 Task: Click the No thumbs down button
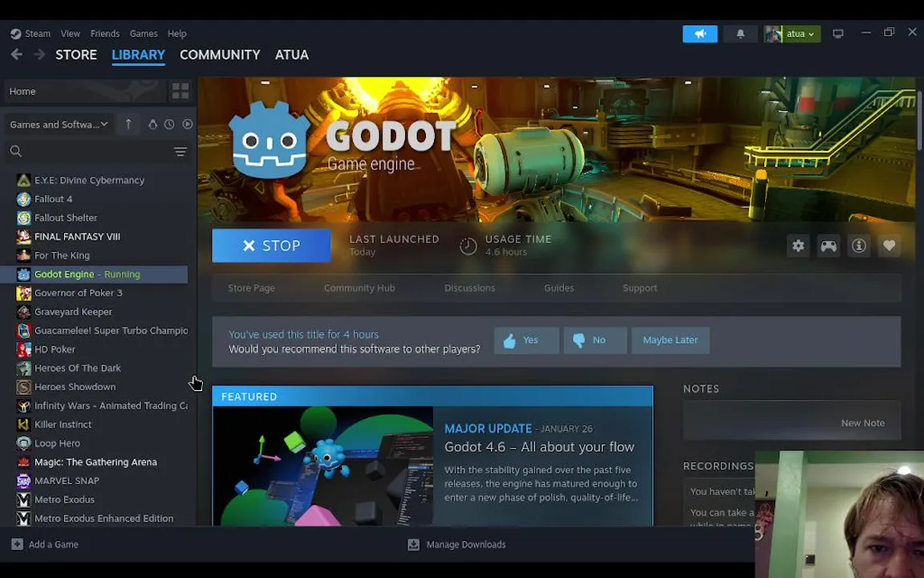pos(595,340)
